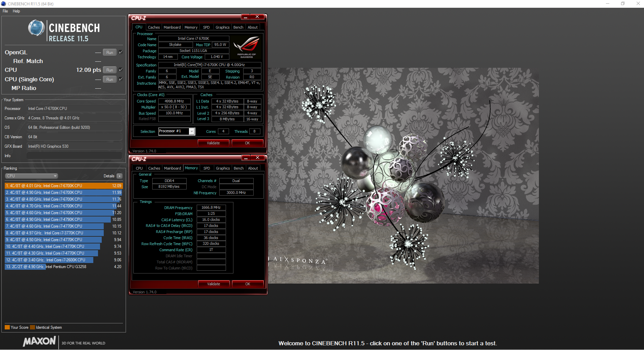Viewport: 644px width, 350px height.
Task: Open the File menu in Cinebench
Action: pyautogui.click(x=5, y=11)
